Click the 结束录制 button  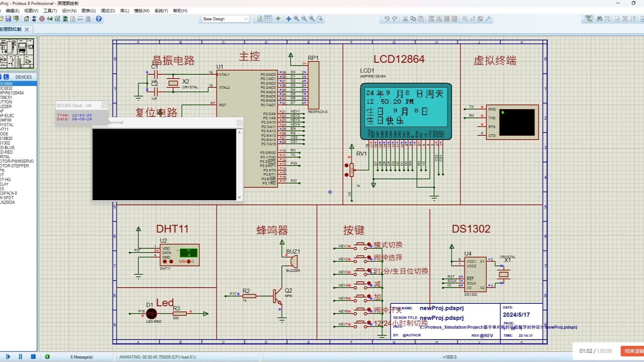click(x=633, y=351)
